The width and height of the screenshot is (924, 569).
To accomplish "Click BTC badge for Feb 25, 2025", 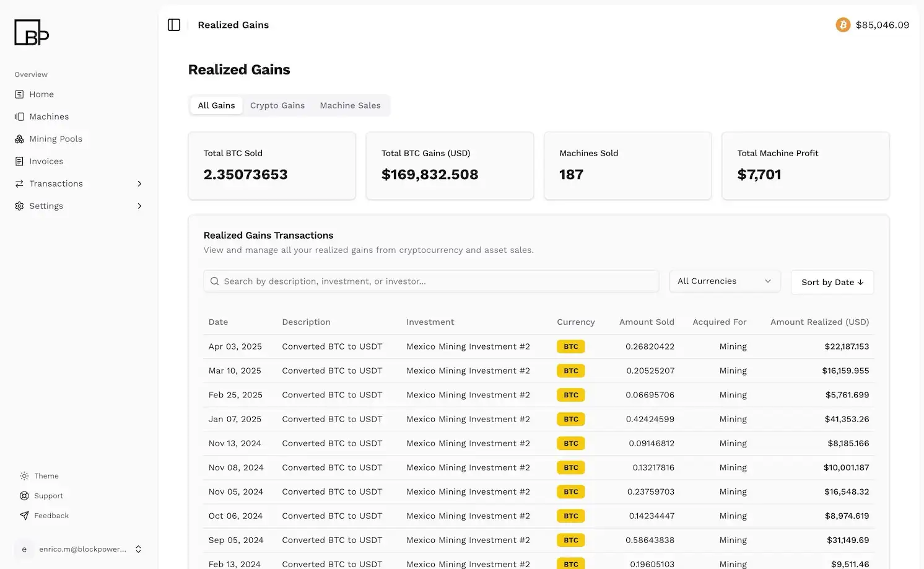I will tap(571, 395).
